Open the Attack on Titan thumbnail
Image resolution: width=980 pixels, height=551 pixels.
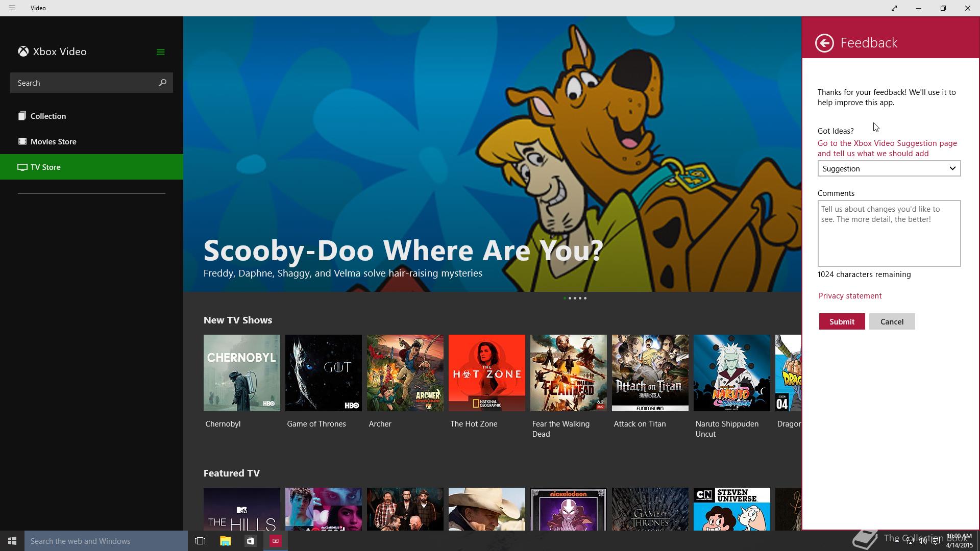pos(650,373)
